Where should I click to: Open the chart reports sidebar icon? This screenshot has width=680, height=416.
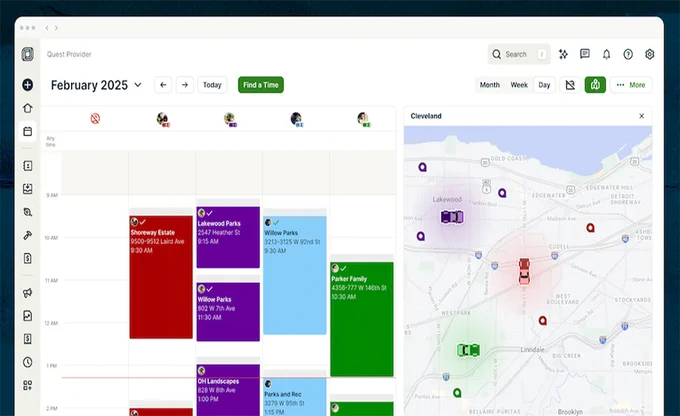tap(27, 316)
